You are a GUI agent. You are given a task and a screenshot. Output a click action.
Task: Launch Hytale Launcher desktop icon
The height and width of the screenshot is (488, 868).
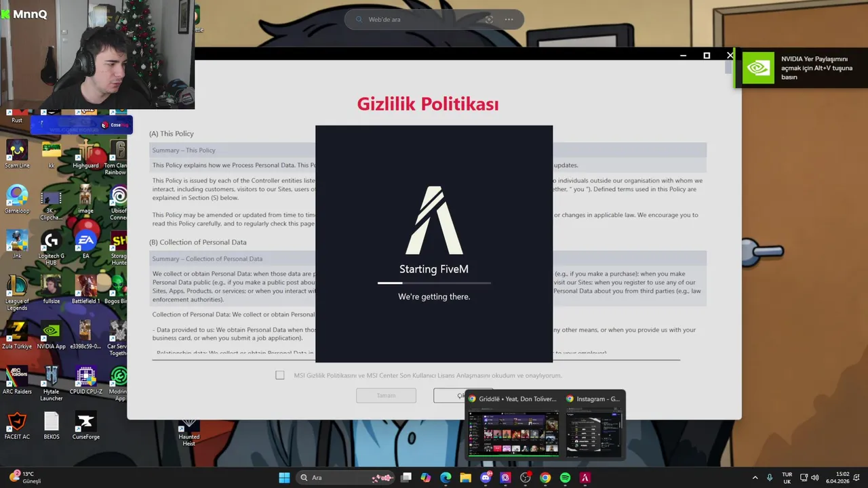tap(51, 384)
